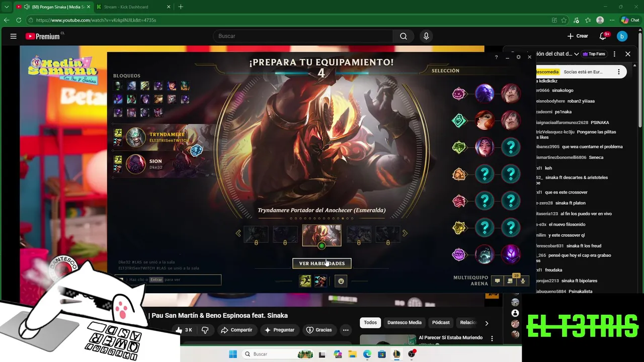Image resolution: width=644 pixels, height=362 pixels.
Task: Open the notifications icon with the 19 badge
Action: (x=510, y=281)
